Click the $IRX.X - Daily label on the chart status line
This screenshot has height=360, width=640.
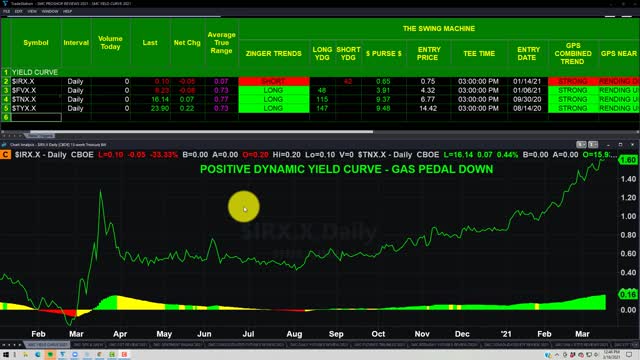tap(40, 155)
